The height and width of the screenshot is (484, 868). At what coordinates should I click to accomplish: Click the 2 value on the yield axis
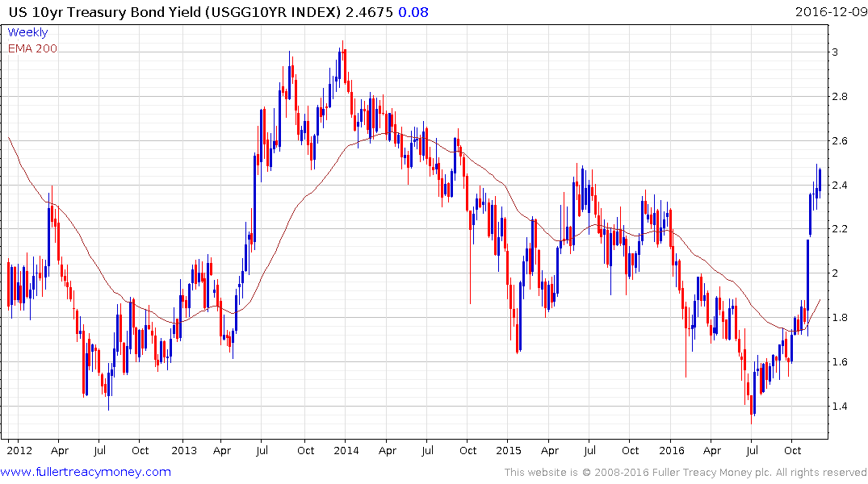point(835,273)
